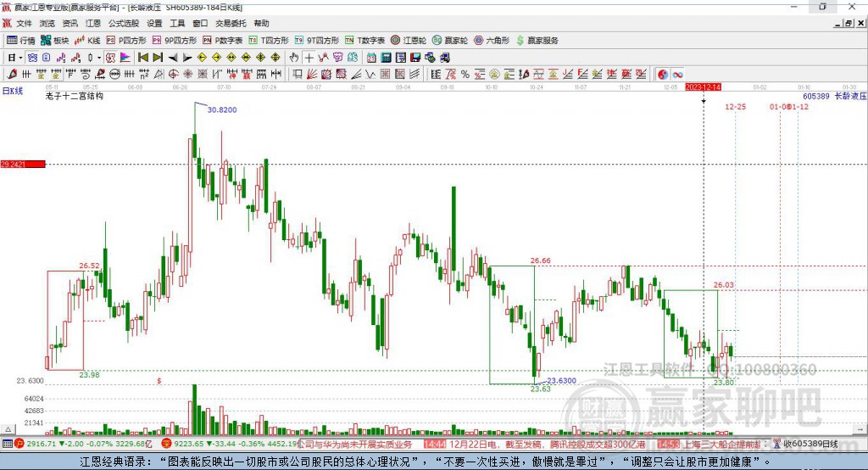Viewport: 868px width, 470px height.
Task: Open the calculator icon in toolbar
Action: click(x=386, y=58)
